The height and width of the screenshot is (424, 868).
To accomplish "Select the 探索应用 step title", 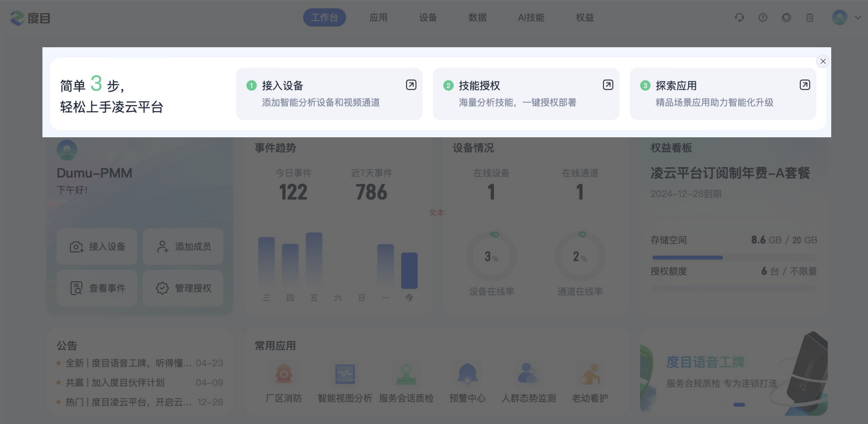I will pos(676,86).
